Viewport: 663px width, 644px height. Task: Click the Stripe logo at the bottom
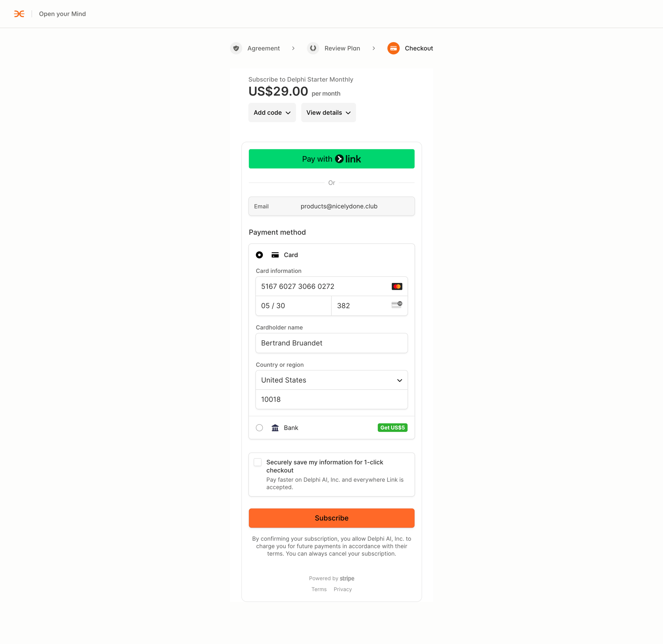pos(347,578)
